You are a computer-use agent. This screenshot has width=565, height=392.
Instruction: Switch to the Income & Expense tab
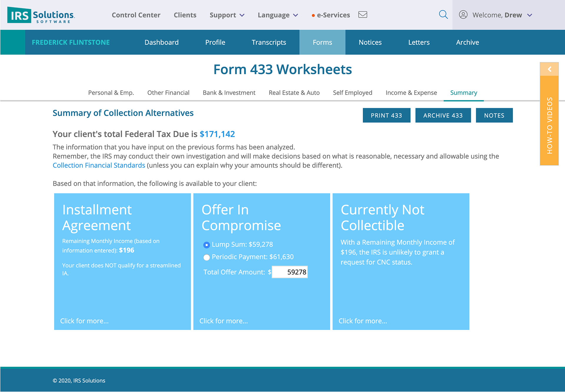[x=411, y=93]
